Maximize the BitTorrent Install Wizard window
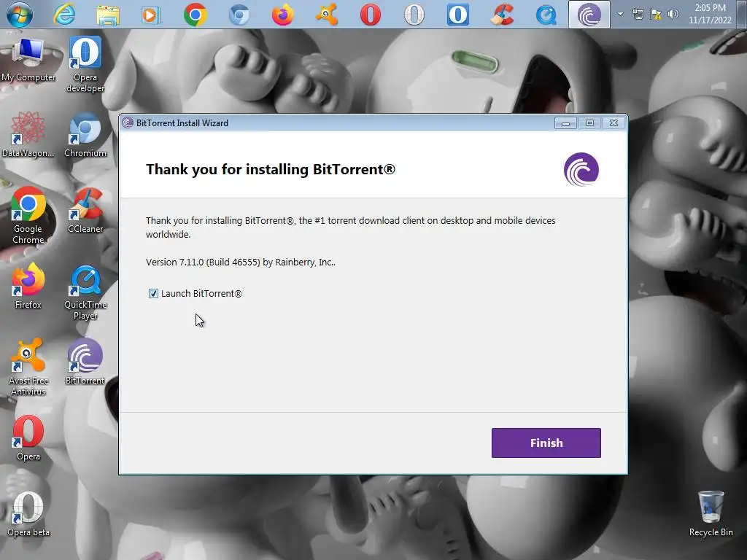 point(589,123)
